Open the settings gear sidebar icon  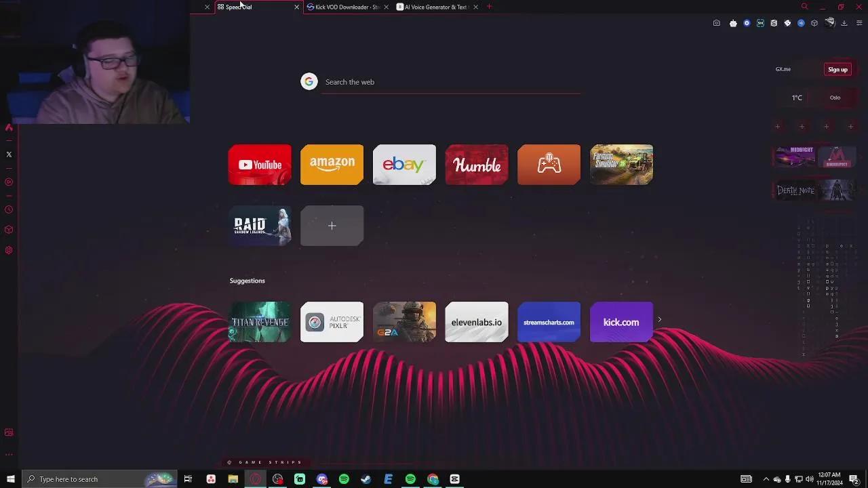(x=9, y=250)
